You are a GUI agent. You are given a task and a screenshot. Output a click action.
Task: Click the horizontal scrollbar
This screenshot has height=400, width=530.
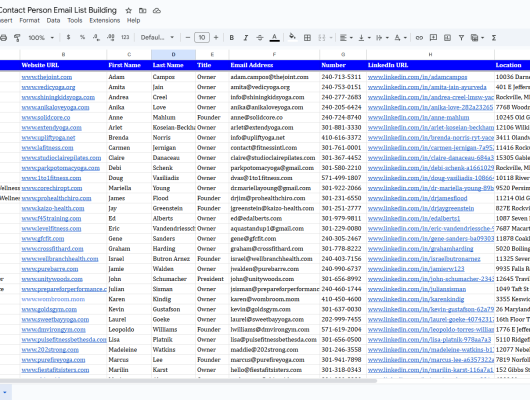(188, 381)
